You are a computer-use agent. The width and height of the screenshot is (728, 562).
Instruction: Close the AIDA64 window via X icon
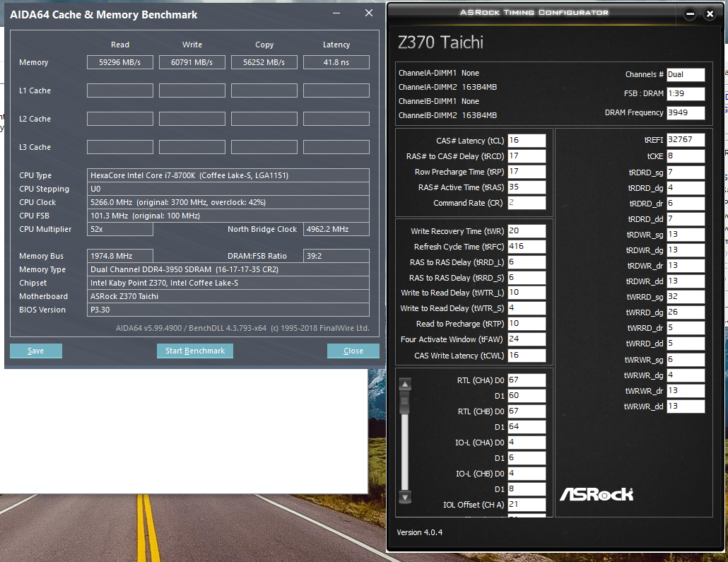369,13
